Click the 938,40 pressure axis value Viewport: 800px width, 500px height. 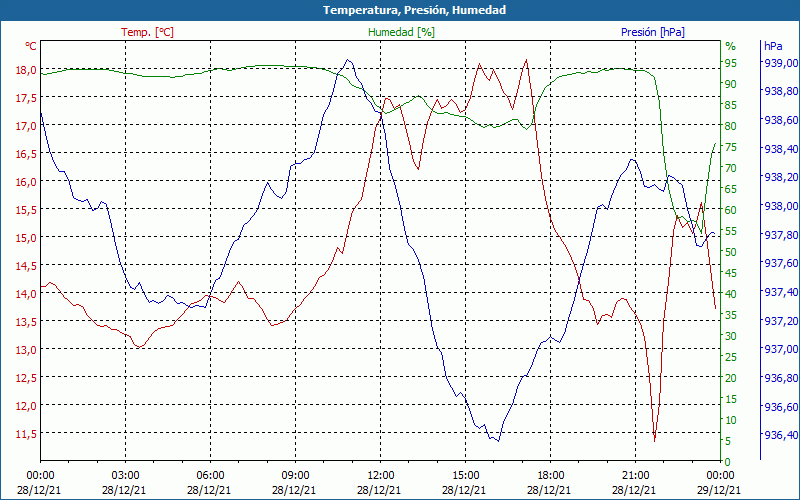pyautogui.click(x=781, y=149)
